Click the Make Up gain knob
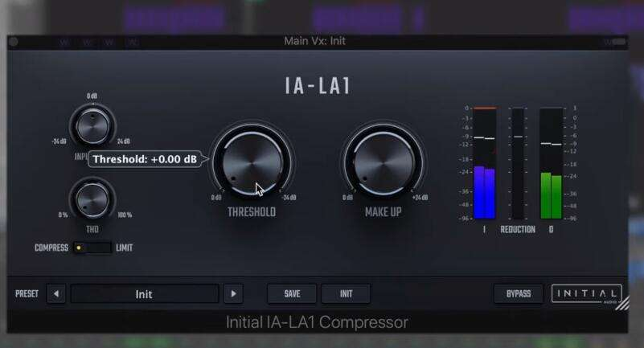 pos(384,163)
